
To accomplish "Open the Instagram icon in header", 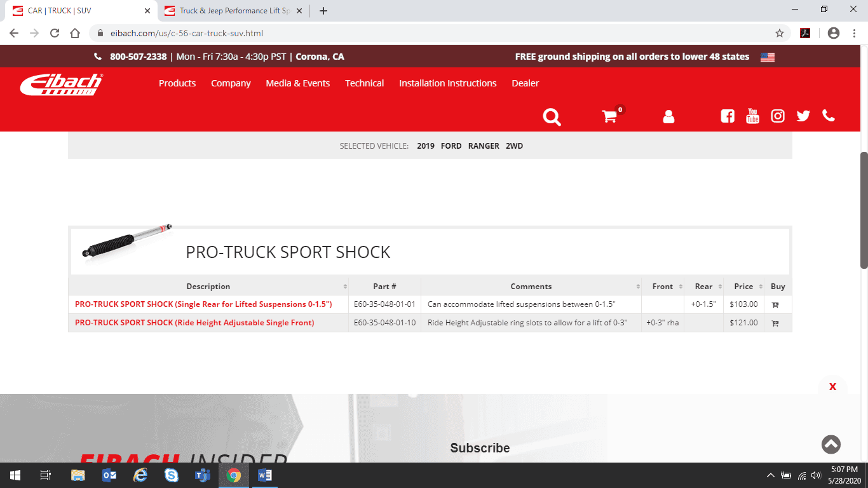I will tap(778, 116).
